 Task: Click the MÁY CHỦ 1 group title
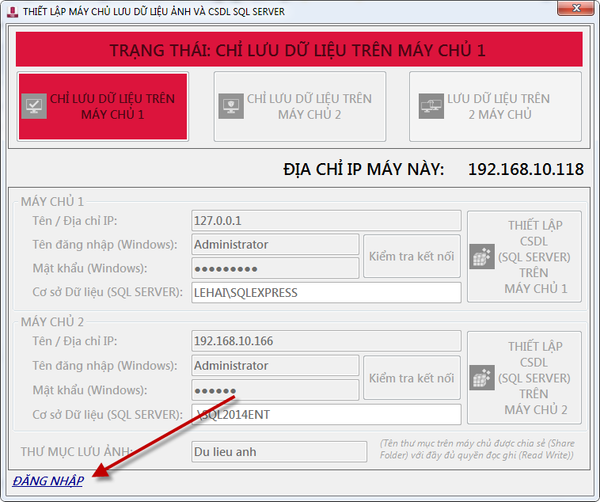(x=52, y=202)
